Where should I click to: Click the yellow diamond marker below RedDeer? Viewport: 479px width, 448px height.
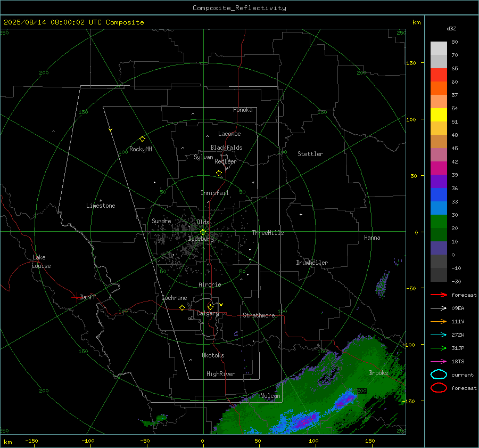click(219, 173)
